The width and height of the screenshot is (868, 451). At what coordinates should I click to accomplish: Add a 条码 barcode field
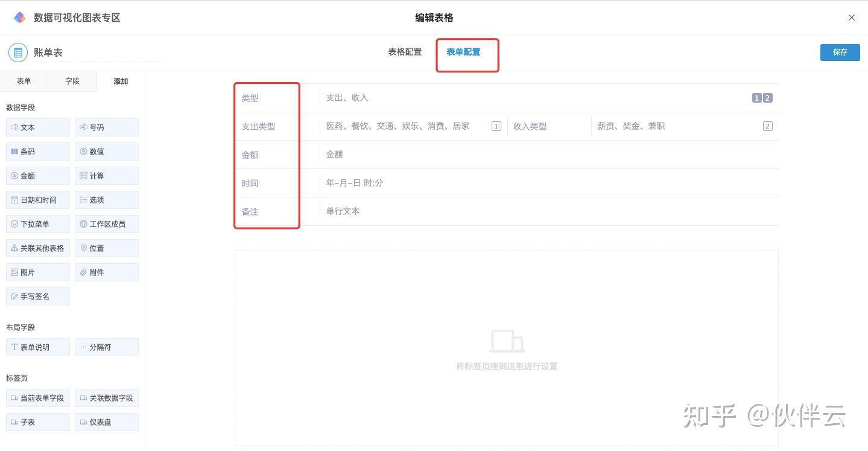tap(38, 152)
